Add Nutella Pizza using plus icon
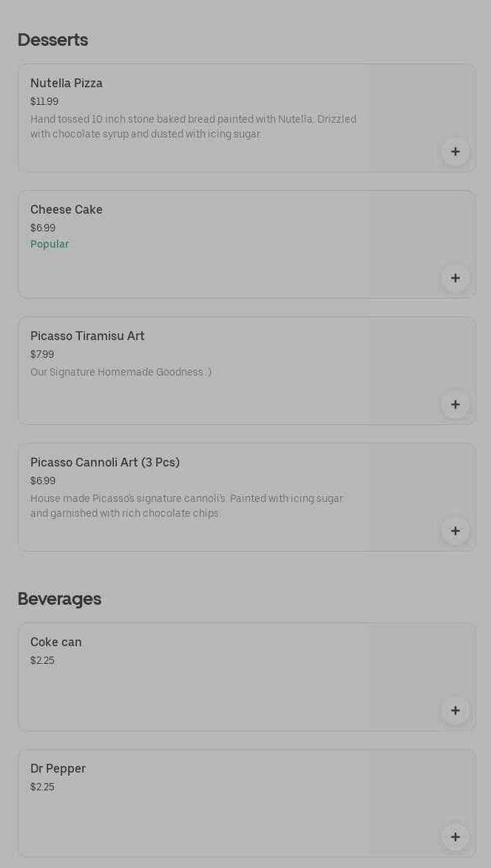Screen dimensions: 491x868 click(456, 152)
